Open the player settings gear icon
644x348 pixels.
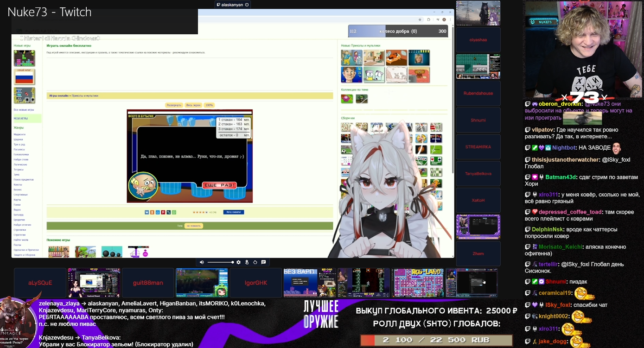pyautogui.click(x=239, y=262)
